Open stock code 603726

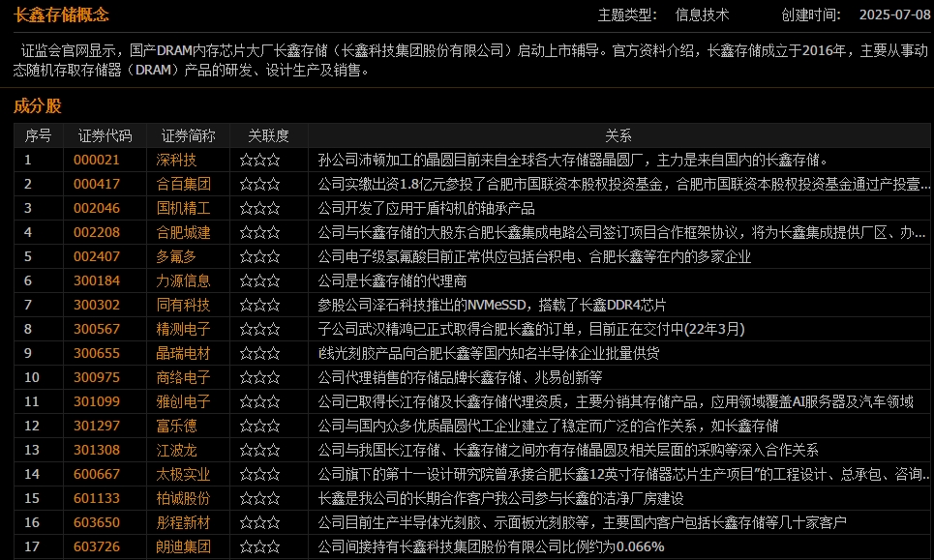pyautogui.click(x=97, y=546)
